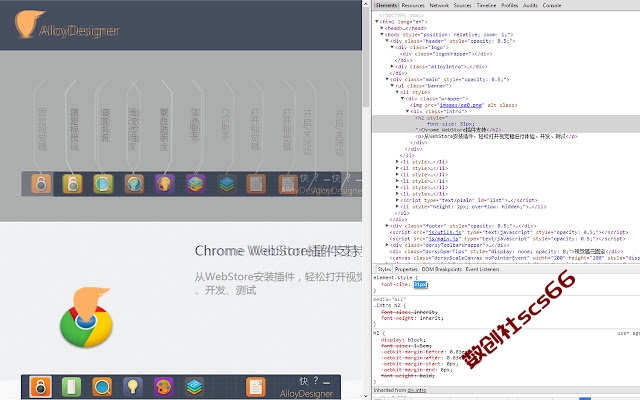Open the Network panel tab

[x=439, y=5]
